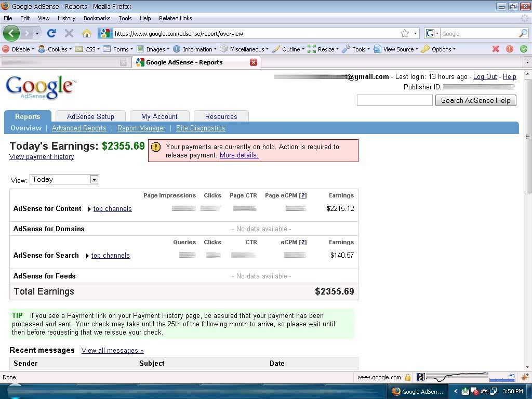Viewport: 532px width, 399px height.
Task: Open the Miscellaneous dropdown menu
Action: coord(244,49)
